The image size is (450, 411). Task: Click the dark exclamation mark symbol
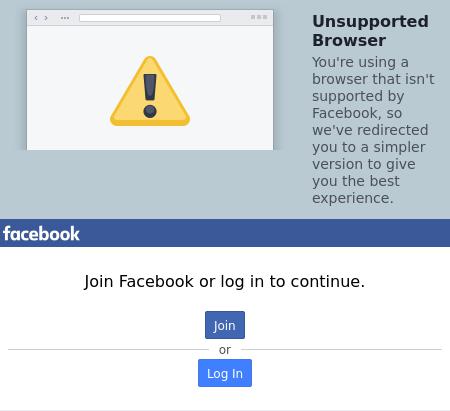click(150, 96)
